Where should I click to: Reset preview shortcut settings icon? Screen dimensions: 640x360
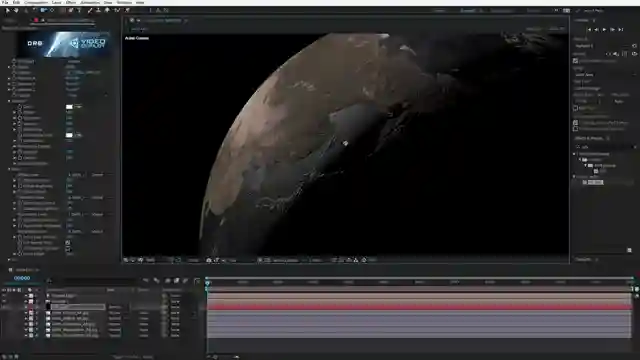pos(634,46)
